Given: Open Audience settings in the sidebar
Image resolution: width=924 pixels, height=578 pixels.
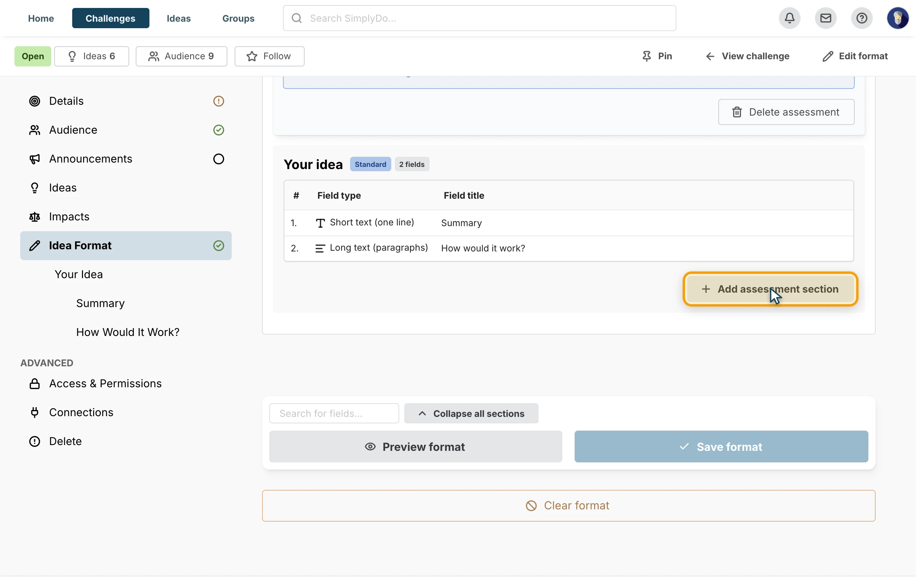Looking at the screenshot, I should tap(126, 130).
